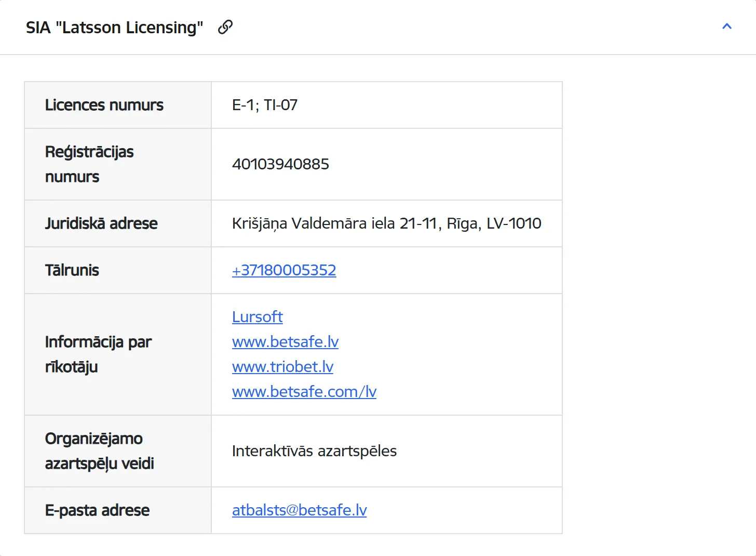This screenshot has height=556, width=756.
Task: Email atbalsts@betsafe.lv address link
Action: click(x=299, y=510)
